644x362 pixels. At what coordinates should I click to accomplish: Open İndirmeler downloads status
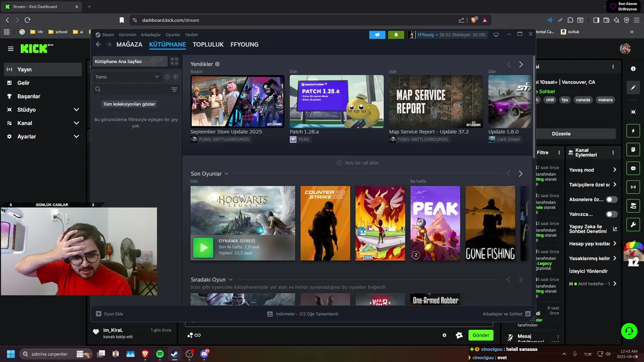pos(303,314)
